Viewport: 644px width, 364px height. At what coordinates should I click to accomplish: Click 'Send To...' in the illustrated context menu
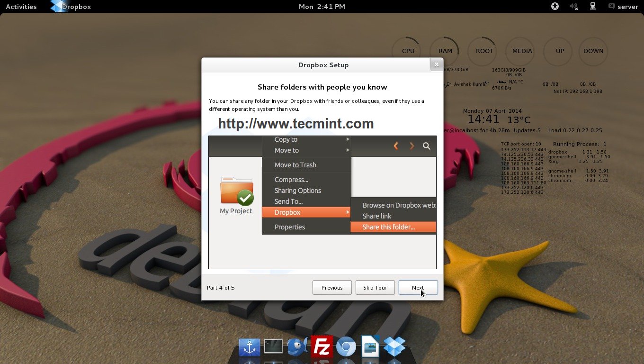(288, 201)
